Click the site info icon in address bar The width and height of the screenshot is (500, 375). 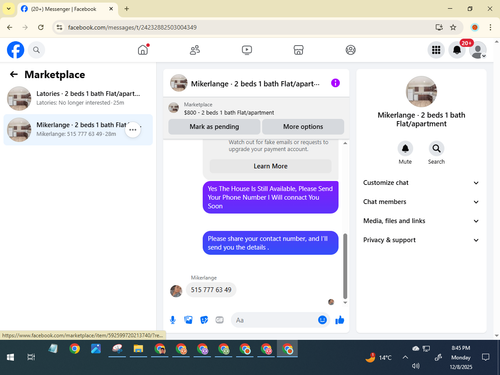click(x=59, y=27)
